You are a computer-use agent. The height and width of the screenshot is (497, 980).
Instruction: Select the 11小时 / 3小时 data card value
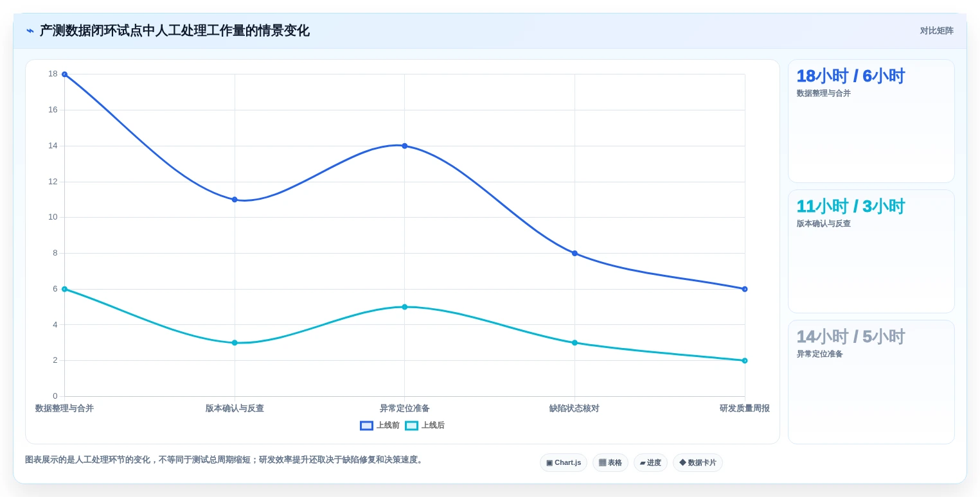[850, 206]
